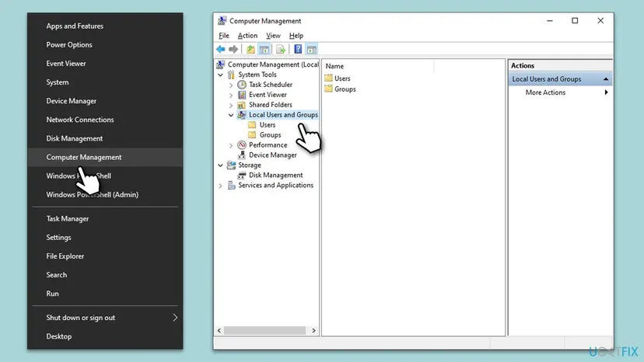Click Groups folder icon in center pane
This screenshot has width=644, height=362.
[x=328, y=89]
